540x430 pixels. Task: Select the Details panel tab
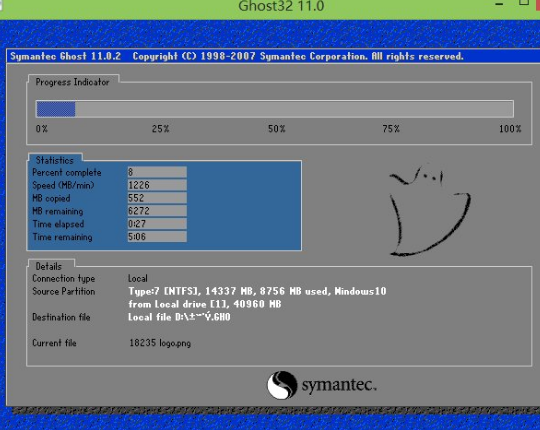[x=49, y=266]
